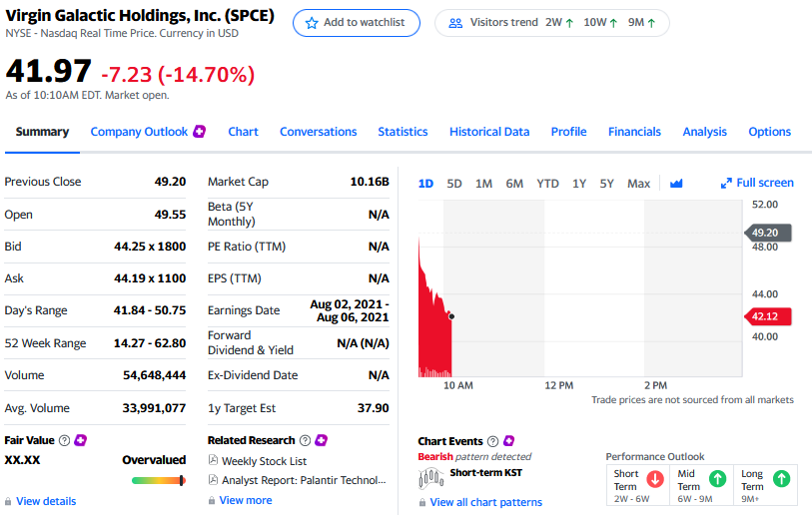The width and height of the screenshot is (812, 517).
Task: Open the chart type area icon
Action: (x=676, y=184)
